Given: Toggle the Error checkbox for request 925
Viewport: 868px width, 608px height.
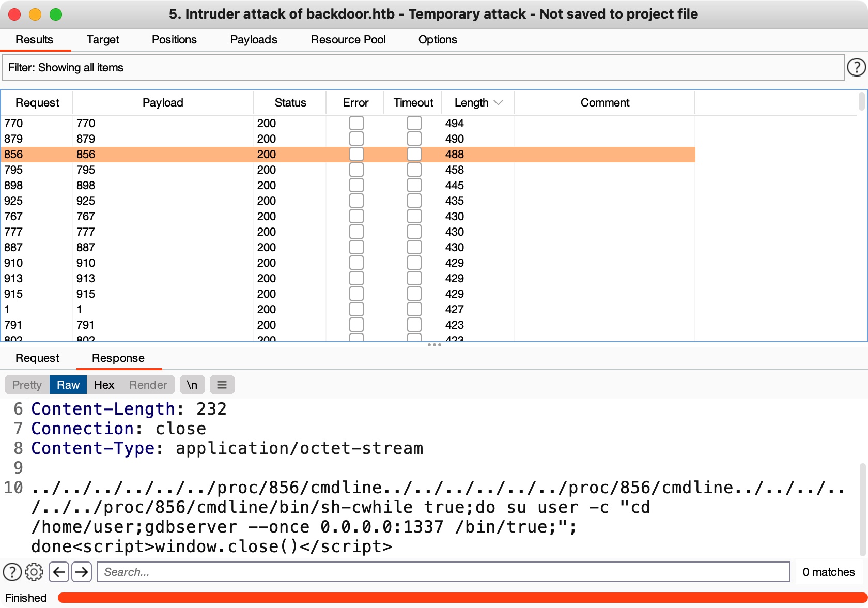Looking at the screenshot, I should (x=357, y=201).
